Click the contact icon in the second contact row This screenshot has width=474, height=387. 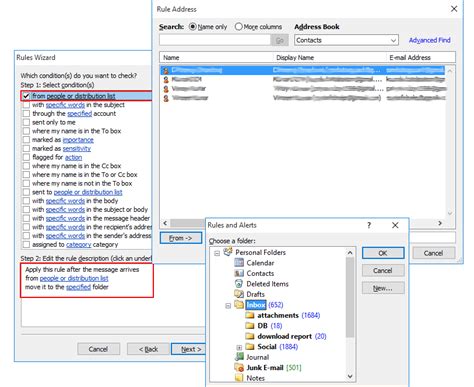click(x=166, y=79)
